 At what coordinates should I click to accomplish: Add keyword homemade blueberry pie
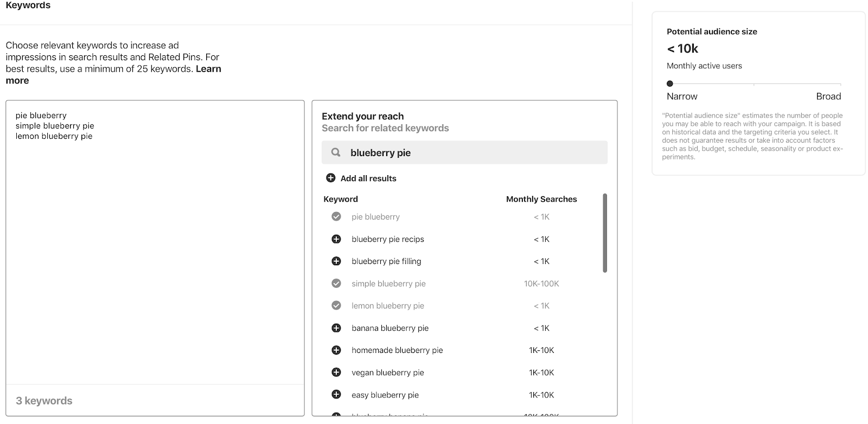point(336,350)
